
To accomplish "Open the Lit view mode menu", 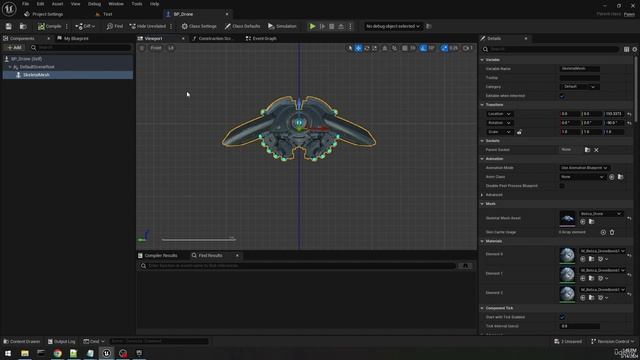I will point(171,48).
